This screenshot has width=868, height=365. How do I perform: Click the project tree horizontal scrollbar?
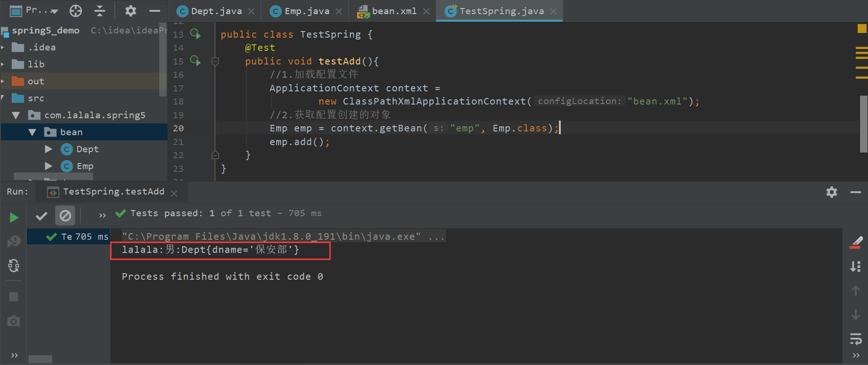tap(53, 177)
